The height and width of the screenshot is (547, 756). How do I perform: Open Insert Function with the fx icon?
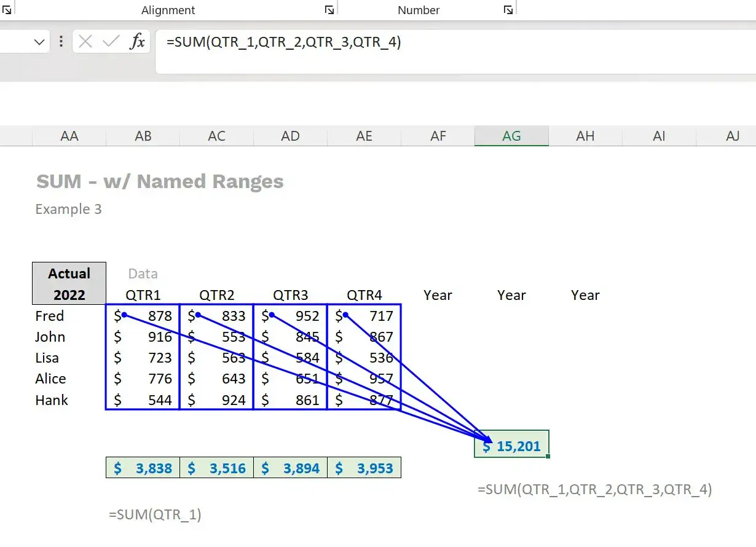click(138, 42)
